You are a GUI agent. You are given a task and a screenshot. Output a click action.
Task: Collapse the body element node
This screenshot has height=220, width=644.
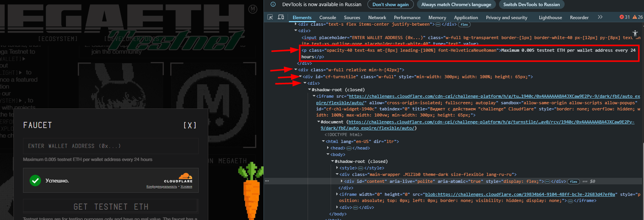tap(328, 154)
